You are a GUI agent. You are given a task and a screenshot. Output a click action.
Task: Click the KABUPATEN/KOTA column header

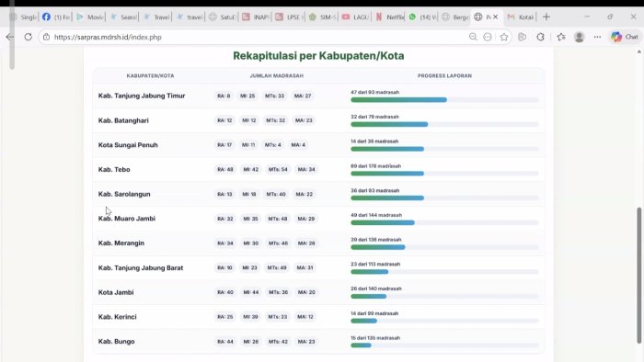coord(150,76)
